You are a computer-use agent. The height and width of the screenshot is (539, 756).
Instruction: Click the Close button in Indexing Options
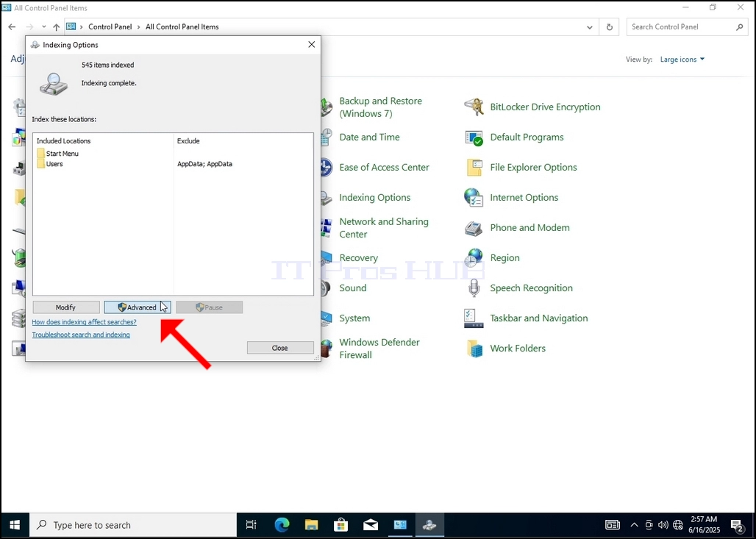tap(280, 348)
